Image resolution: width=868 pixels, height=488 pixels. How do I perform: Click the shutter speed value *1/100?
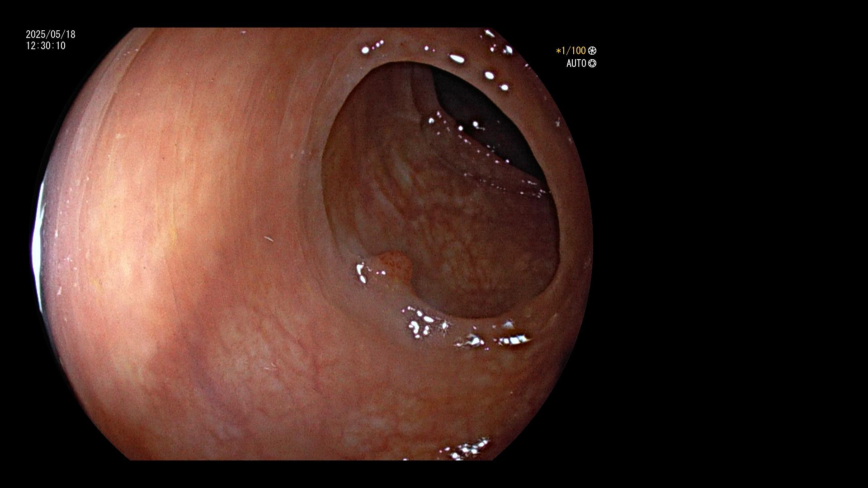[571, 51]
